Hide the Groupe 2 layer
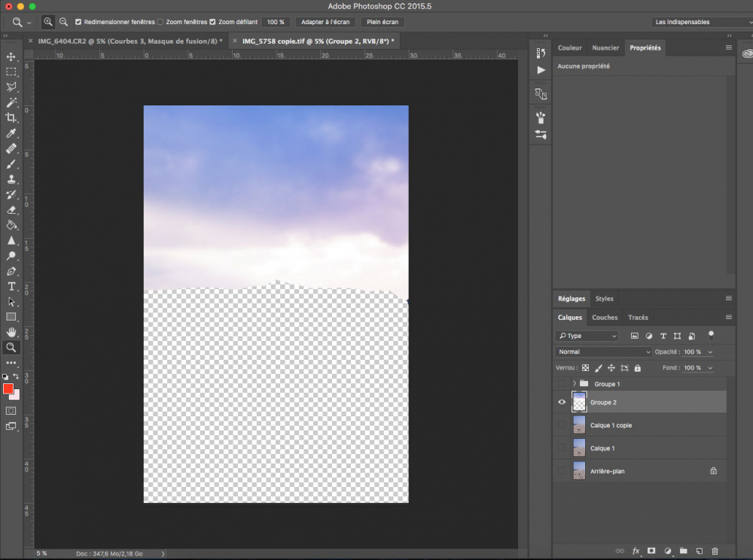Screen dimensions: 753x560 [561, 403]
